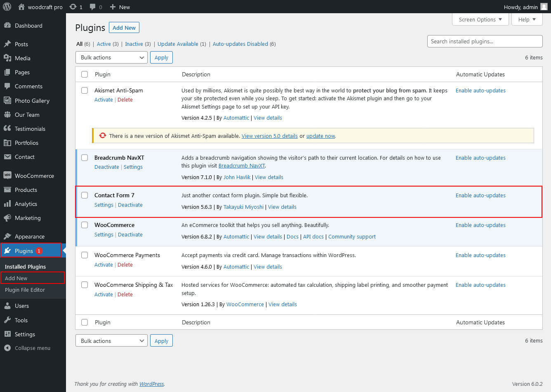Viewport: 551px width, 392px height.
Task: Click the Tools wrench icon
Action: tap(7, 320)
